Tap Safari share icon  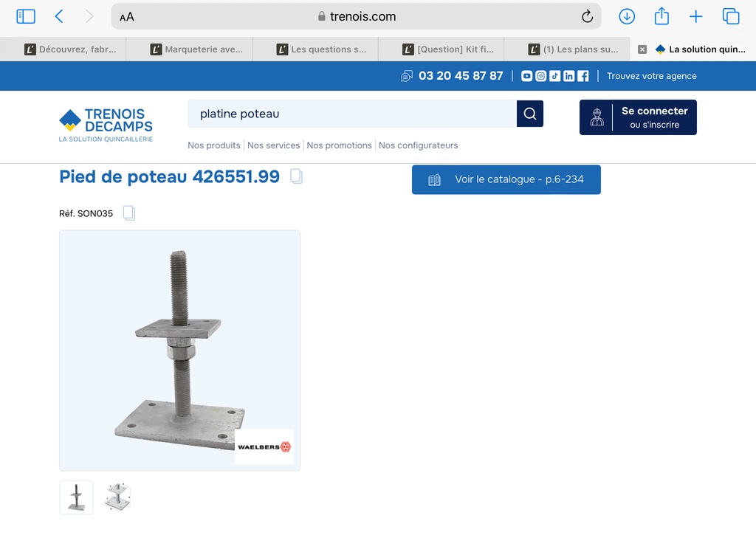tap(661, 16)
